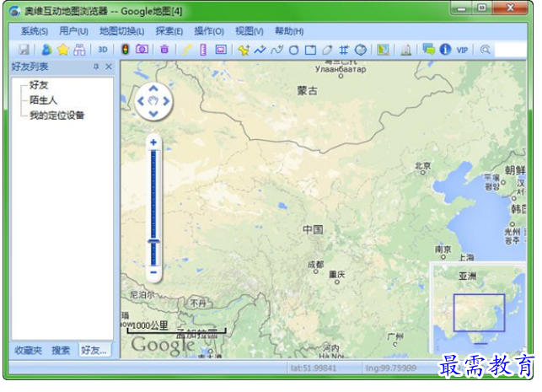
Task: Click the binoculars search icon
Action: (x=79, y=50)
